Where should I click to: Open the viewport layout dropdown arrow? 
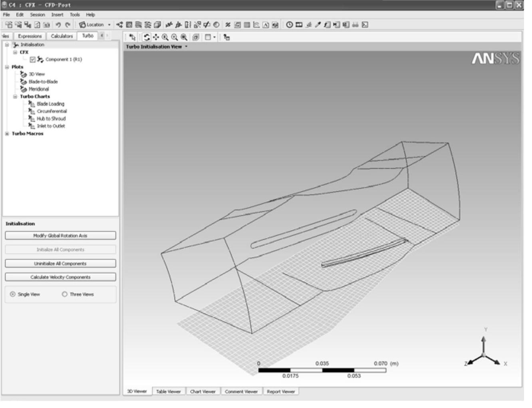click(x=214, y=37)
